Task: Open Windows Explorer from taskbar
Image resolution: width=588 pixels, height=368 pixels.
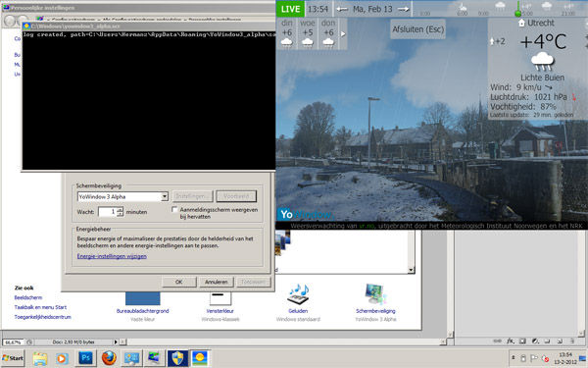Action: [40, 358]
